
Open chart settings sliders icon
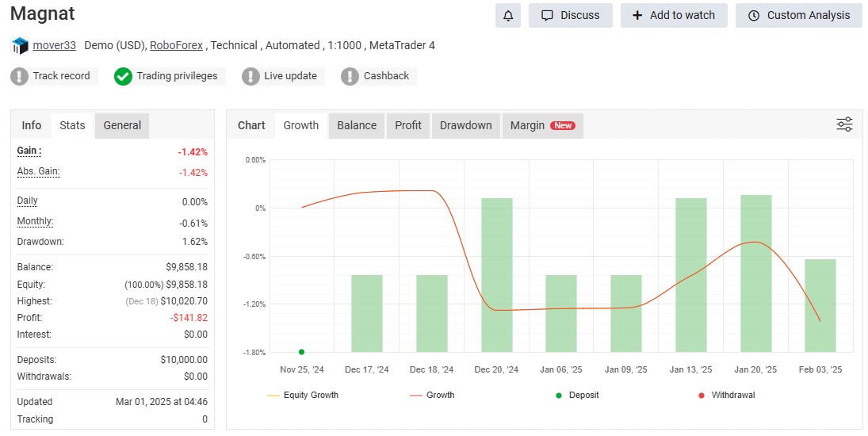click(844, 124)
